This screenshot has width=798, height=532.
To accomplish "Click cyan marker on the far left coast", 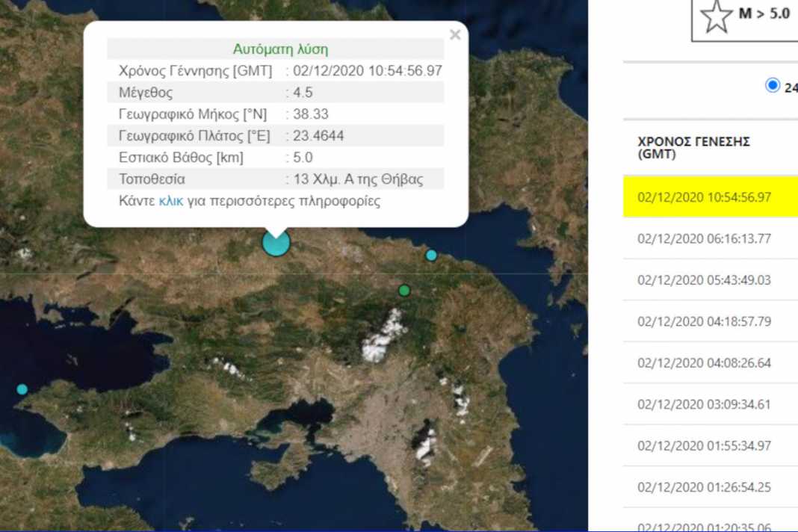I will click(22, 389).
